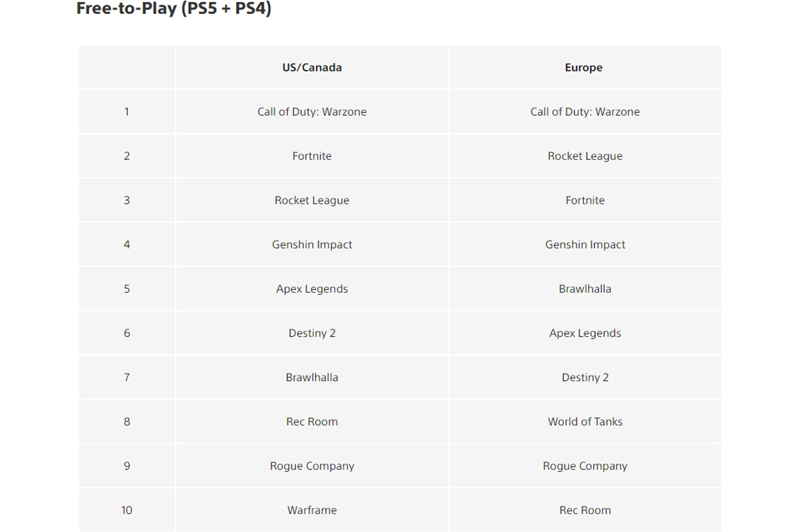This screenshot has width=798, height=532.
Task: Select Apex Legends in the US/Canada column
Action: pyautogui.click(x=312, y=289)
